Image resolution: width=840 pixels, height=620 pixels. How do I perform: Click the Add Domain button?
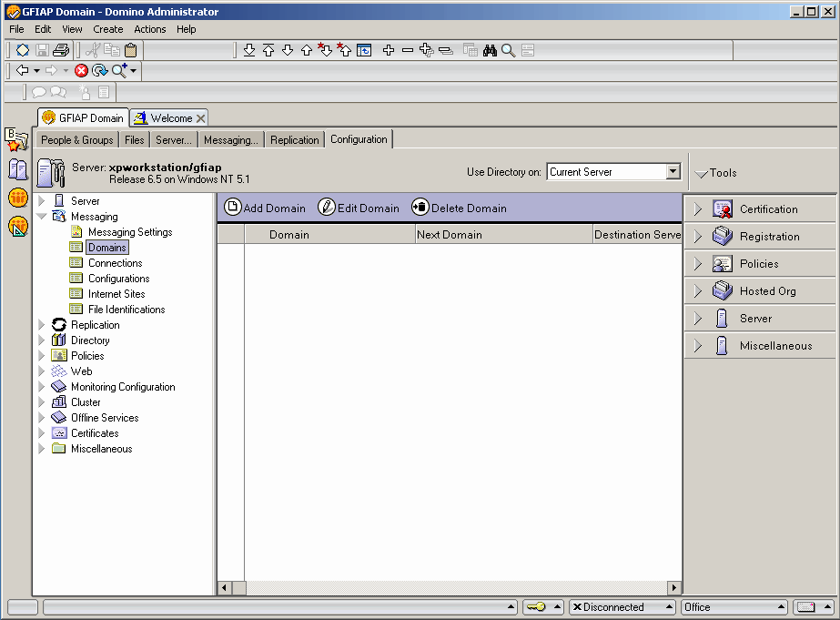(x=265, y=208)
